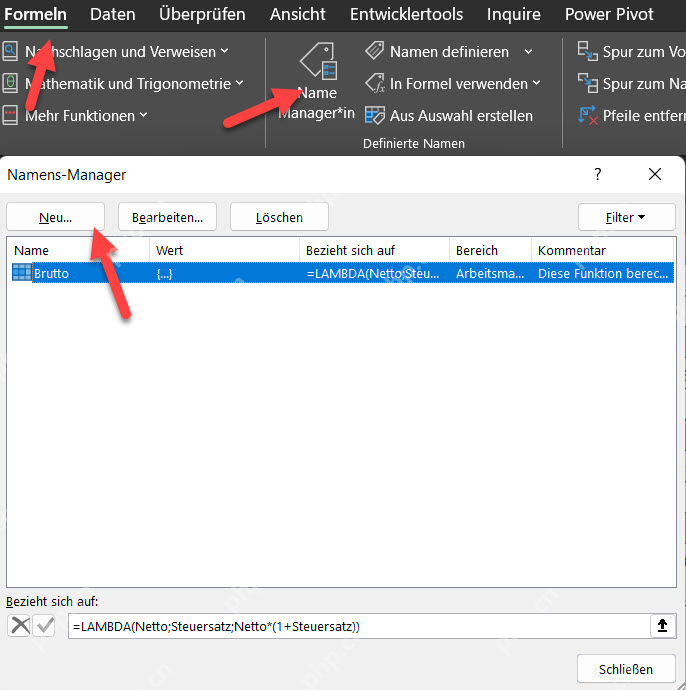Open the Entwicklertools tab

point(406,15)
